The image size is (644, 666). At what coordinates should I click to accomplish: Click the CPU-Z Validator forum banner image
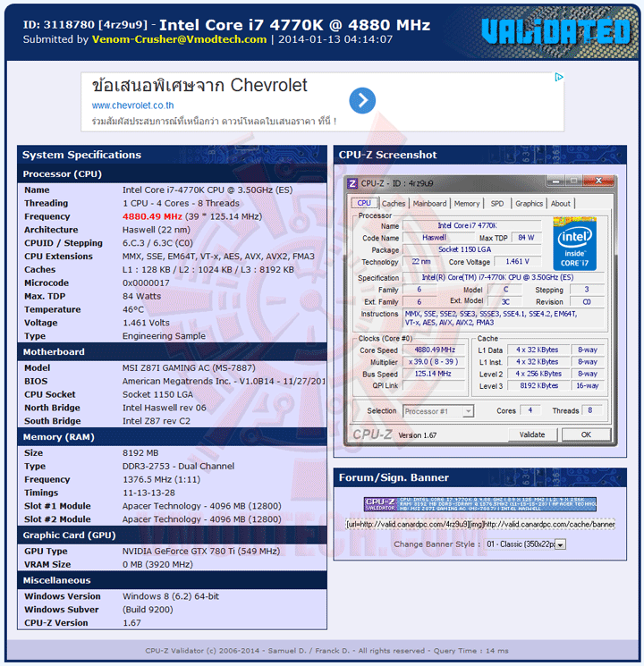(x=480, y=504)
